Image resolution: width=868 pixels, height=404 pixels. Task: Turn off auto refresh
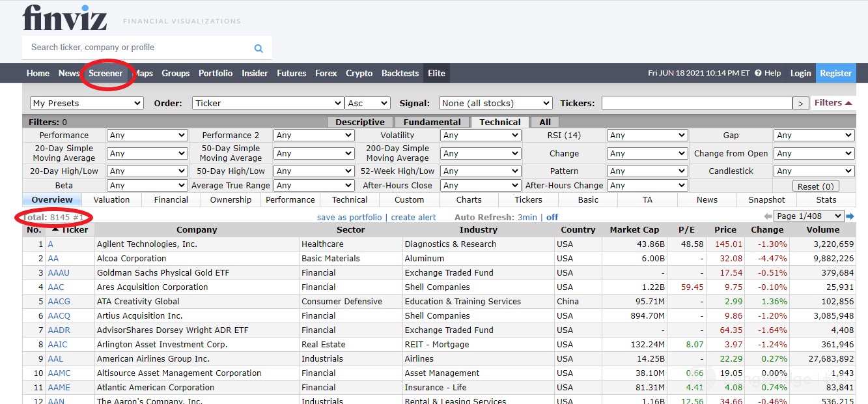[x=552, y=217]
